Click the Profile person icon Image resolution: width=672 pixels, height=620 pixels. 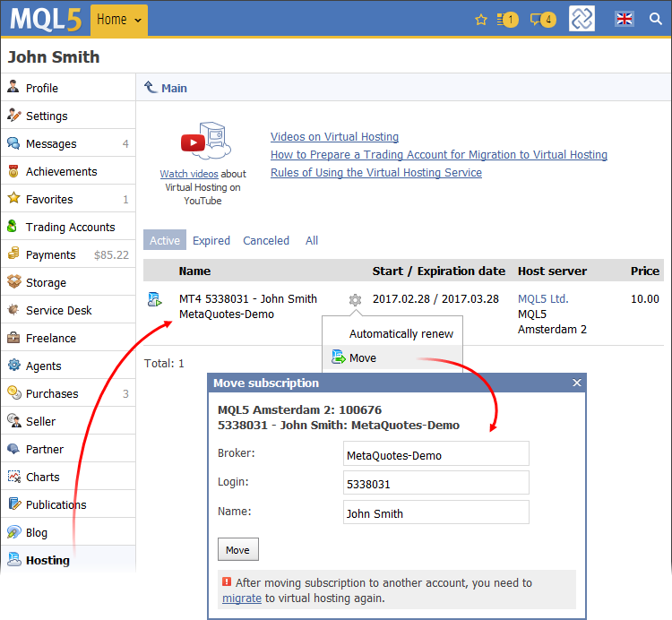pyautogui.click(x=13, y=87)
